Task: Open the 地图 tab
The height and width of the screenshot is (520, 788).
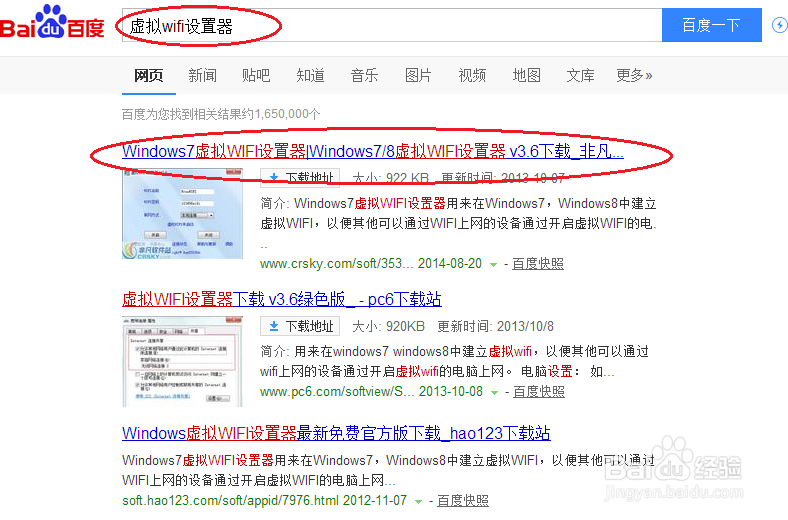Action: pos(526,75)
